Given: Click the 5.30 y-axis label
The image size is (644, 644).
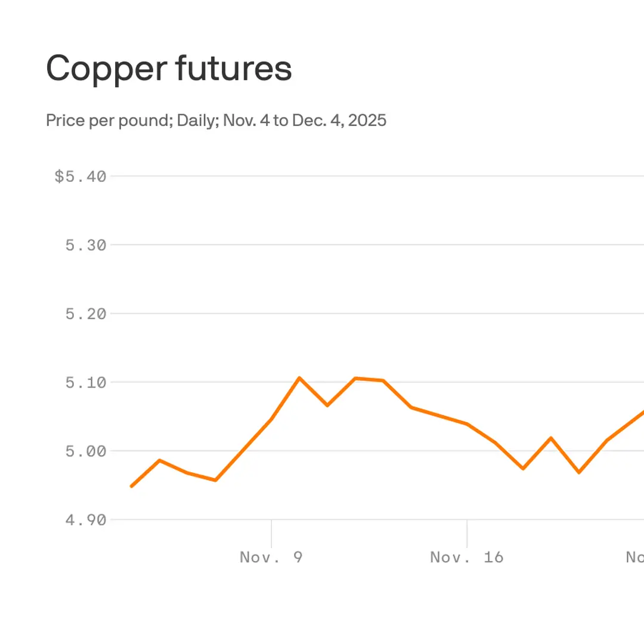Looking at the screenshot, I should click(x=85, y=245).
